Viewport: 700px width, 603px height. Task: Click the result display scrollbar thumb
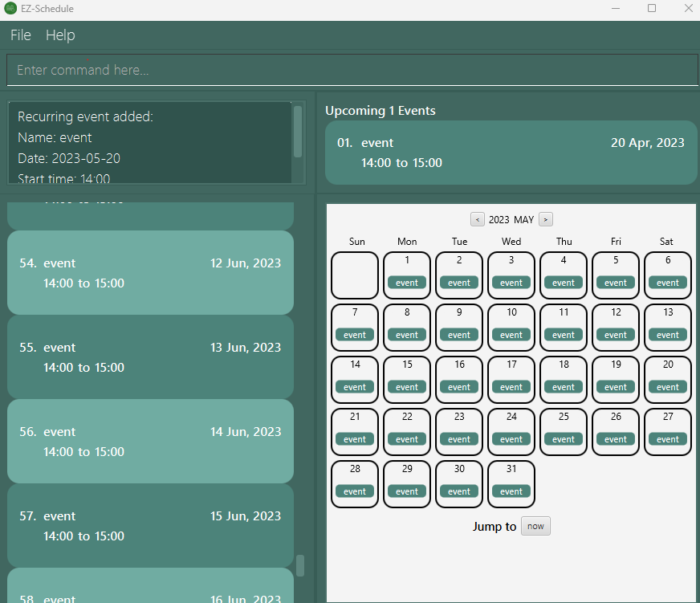point(298,132)
